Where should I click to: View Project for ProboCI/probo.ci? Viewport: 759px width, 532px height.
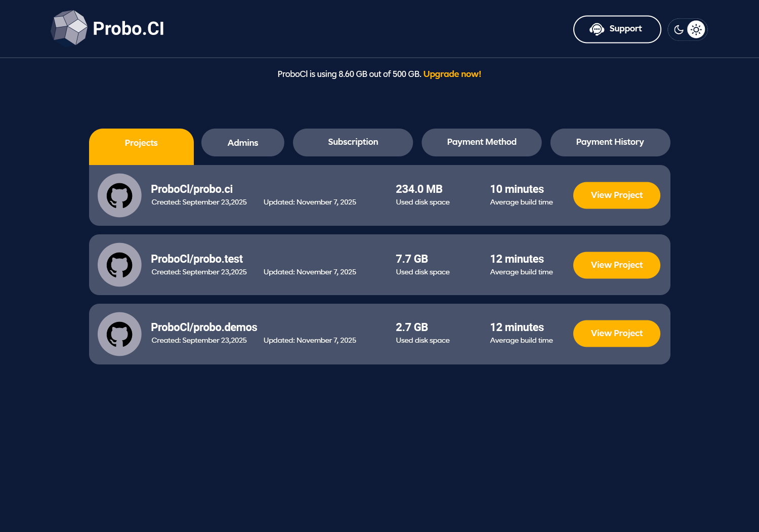[x=617, y=195]
